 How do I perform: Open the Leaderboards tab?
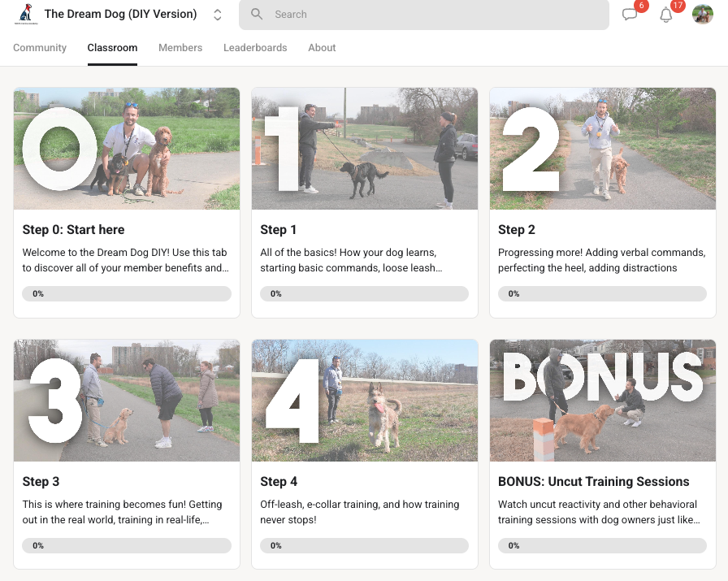(x=255, y=47)
